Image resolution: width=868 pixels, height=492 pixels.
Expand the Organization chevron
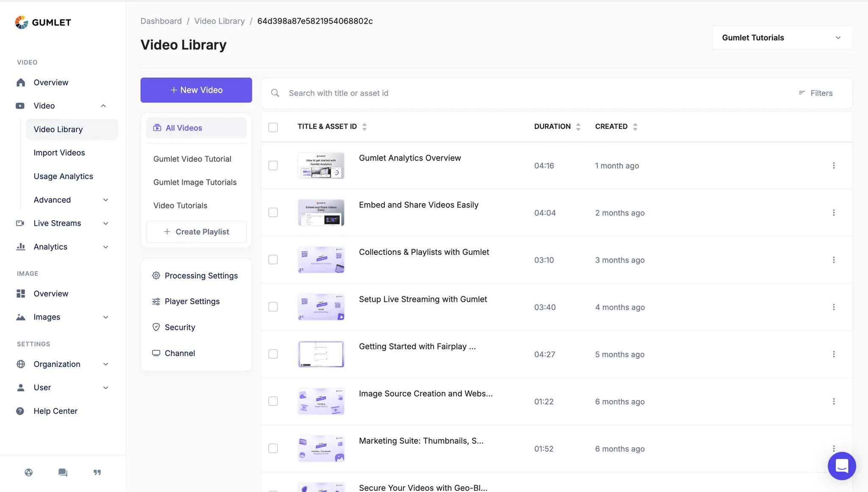[106, 364]
